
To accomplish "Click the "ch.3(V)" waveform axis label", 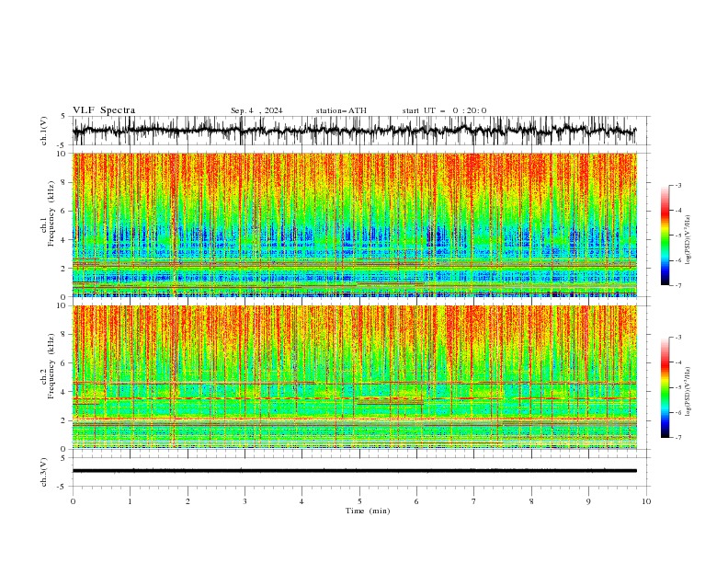I will pyautogui.click(x=44, y=472).
